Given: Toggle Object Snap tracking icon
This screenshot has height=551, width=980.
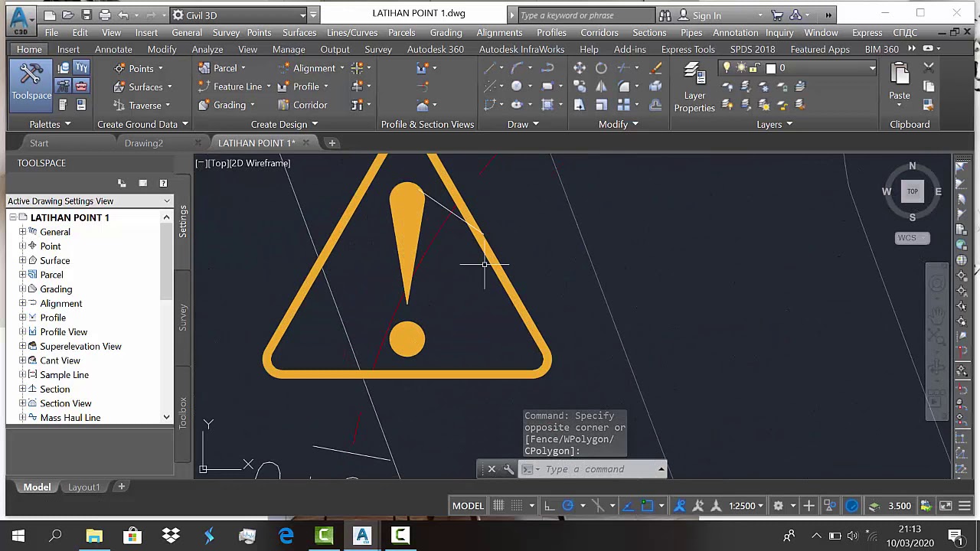Looking at the screenshot, I should (x=628, y=505).
